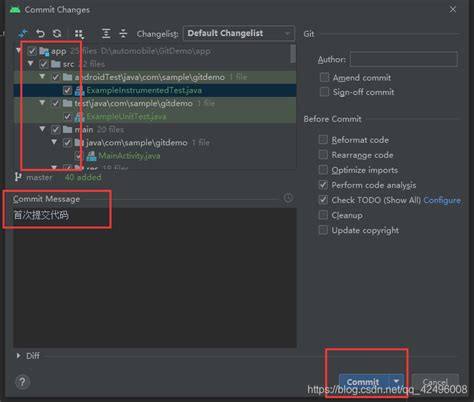This screenshot has width=474, height=402.
Task: Enable the Cleanup checkbox
Action: tap(323, 215)
